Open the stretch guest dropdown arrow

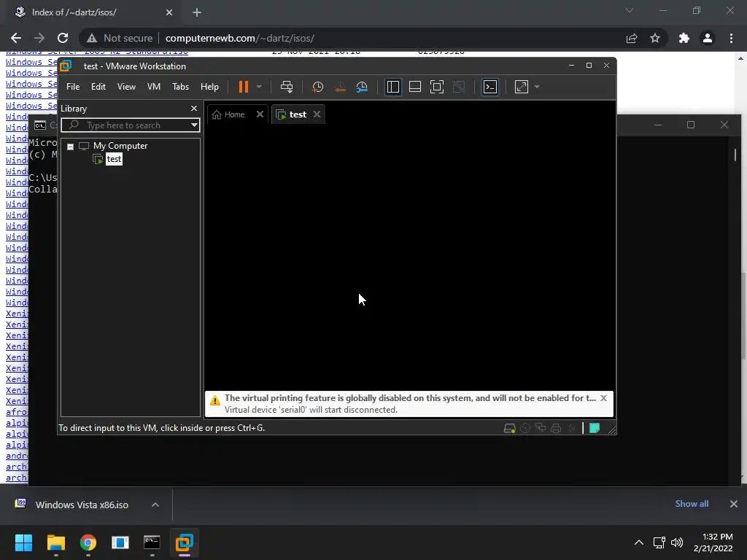tap(537, 87)
